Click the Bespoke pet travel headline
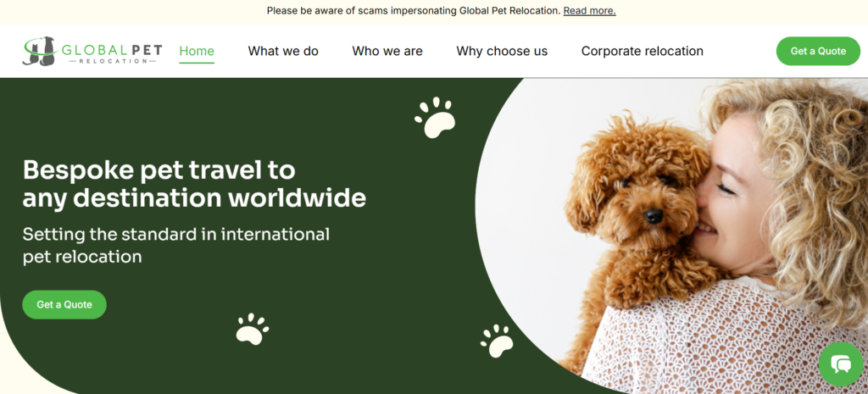 (194, 184)
